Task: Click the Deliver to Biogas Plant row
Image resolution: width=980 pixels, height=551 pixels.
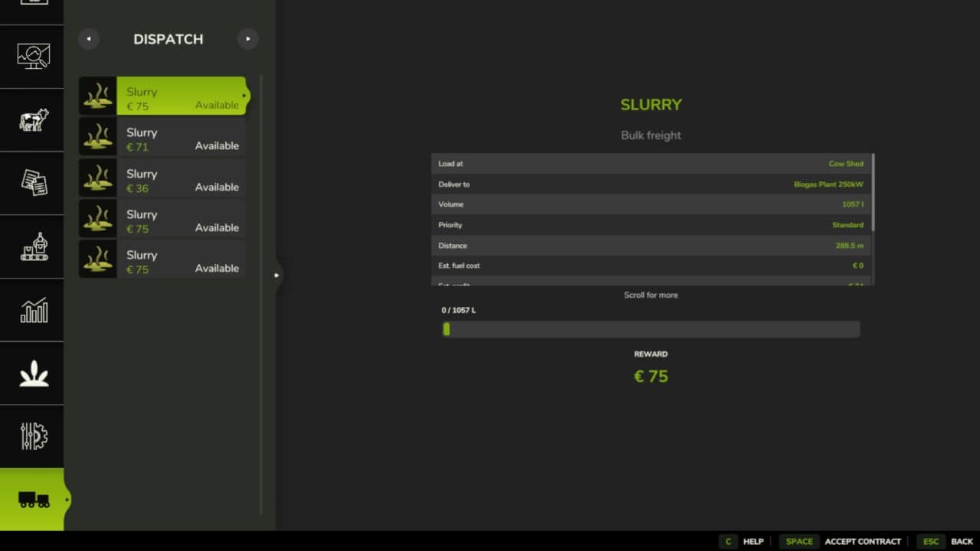Action: click(x=651, y=184)
